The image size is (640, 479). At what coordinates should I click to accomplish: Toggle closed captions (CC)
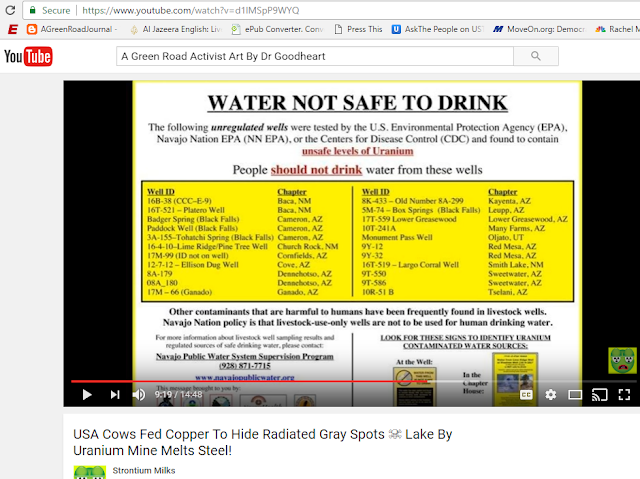tap(526, 395)
